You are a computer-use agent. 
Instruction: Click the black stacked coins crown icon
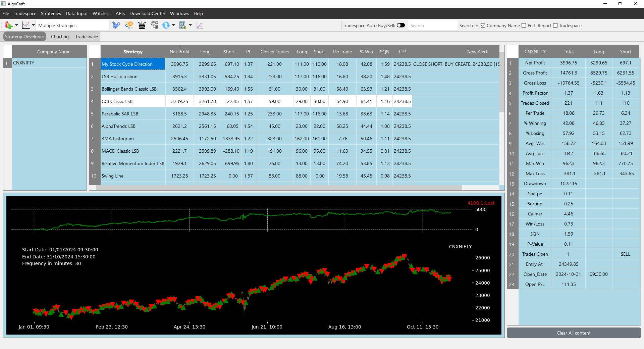[x=142, y=25]
